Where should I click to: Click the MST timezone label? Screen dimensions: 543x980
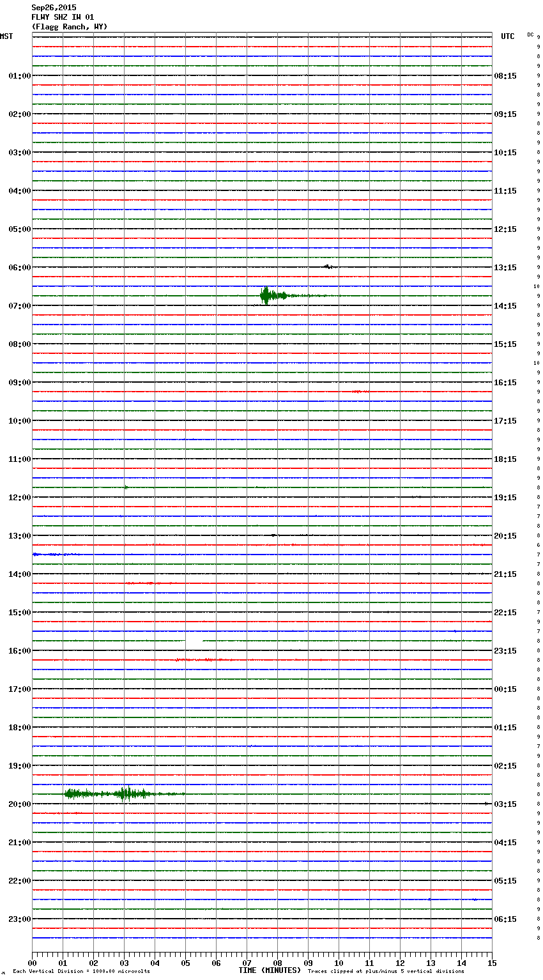click(x=6, y=36)
